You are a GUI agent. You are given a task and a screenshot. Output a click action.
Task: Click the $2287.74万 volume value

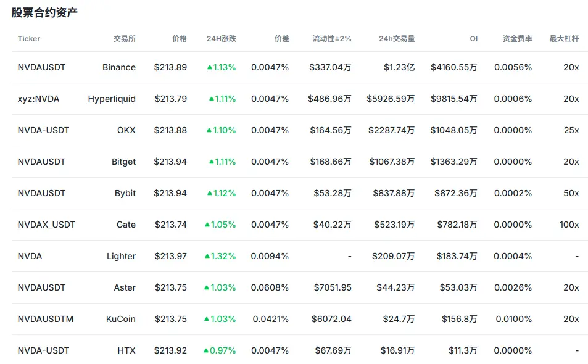point(392,130)
